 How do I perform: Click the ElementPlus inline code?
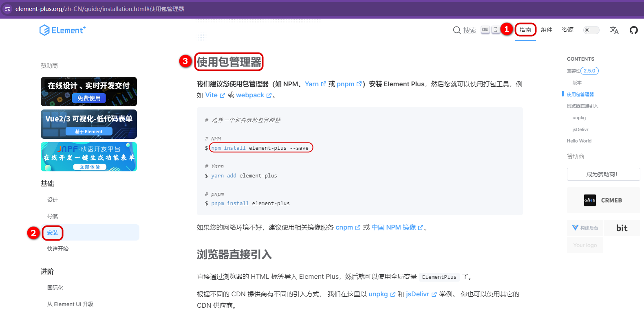tap(439, 277)
